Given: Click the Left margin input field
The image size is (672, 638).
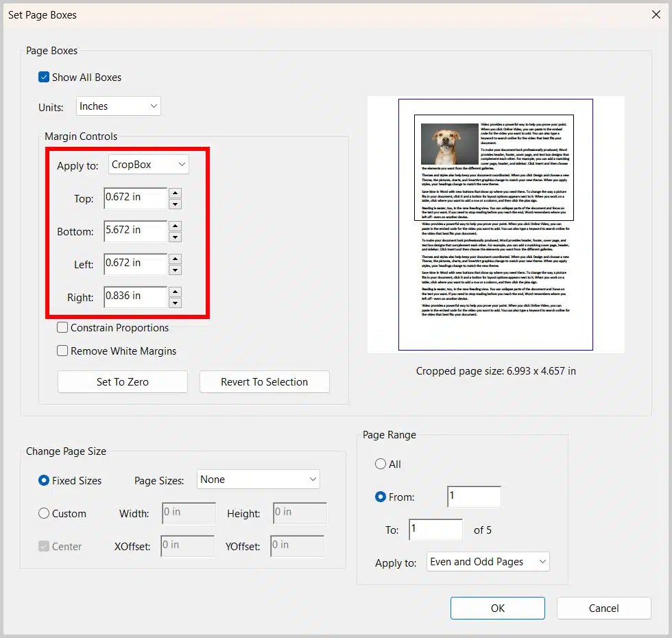Looking at the screenshot, I should pyautogui.click(x=136, y=264).
